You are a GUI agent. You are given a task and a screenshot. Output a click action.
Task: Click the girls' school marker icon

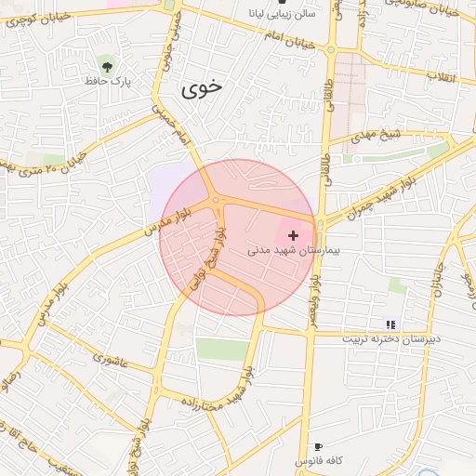coord(390,324)
